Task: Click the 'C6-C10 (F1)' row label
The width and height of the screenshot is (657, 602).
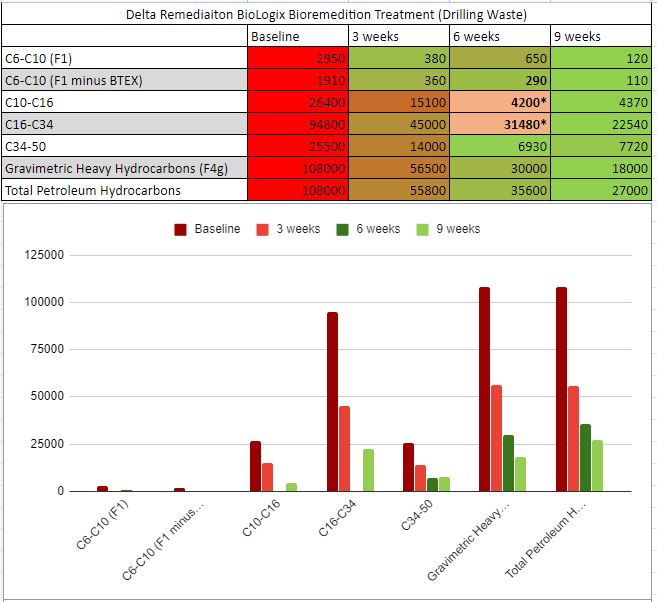Action: click(x=124, y=58)
